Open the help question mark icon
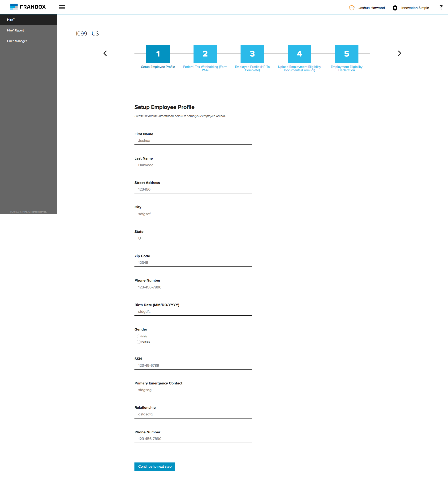Image resolution: width=448 pixels, height=488 pixels. coord(441,7)
